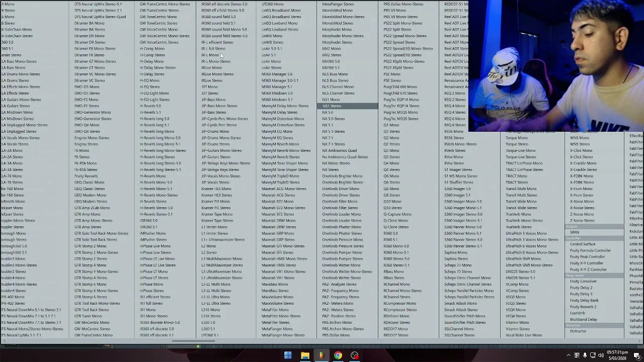
Task: Select H-Delay Stereo plugin
Action: coord(152,74)
